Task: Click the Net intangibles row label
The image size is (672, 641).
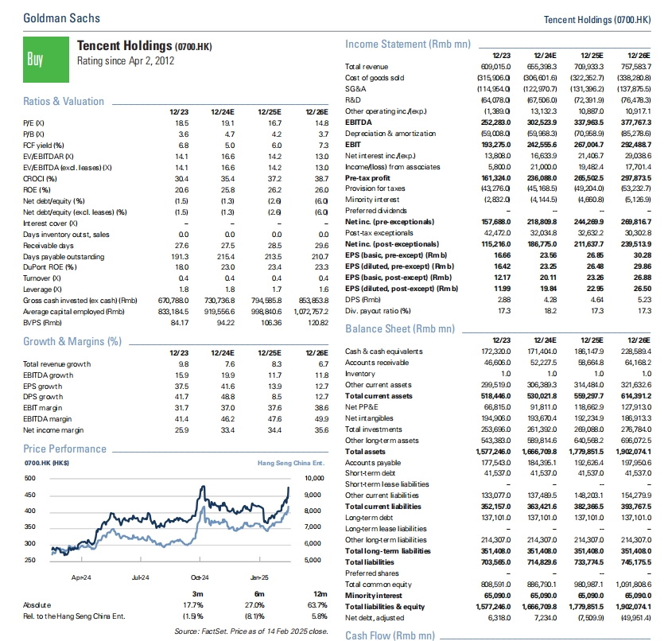Action: (x=369, y=418)
